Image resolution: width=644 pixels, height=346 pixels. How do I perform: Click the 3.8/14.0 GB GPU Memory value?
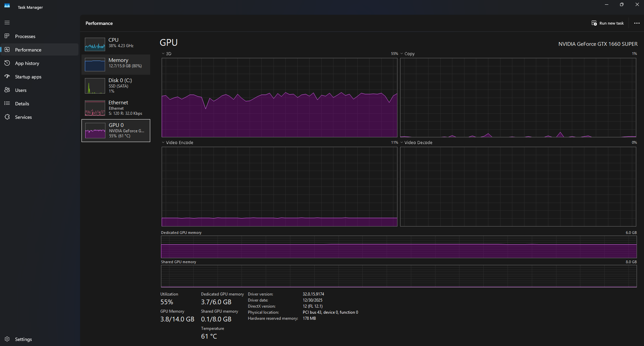[177, 319]
